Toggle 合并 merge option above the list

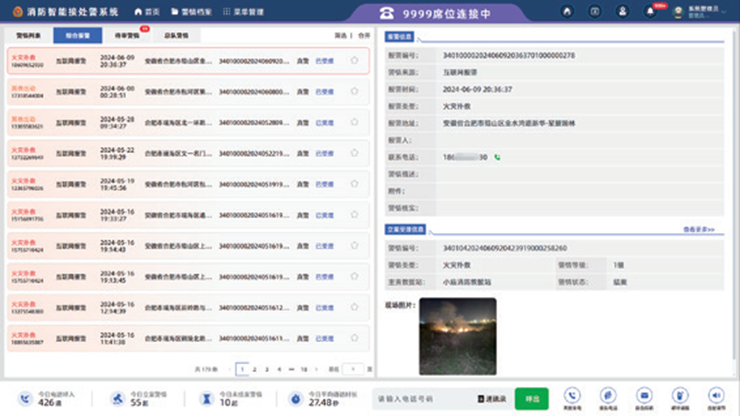pos(364,33)
